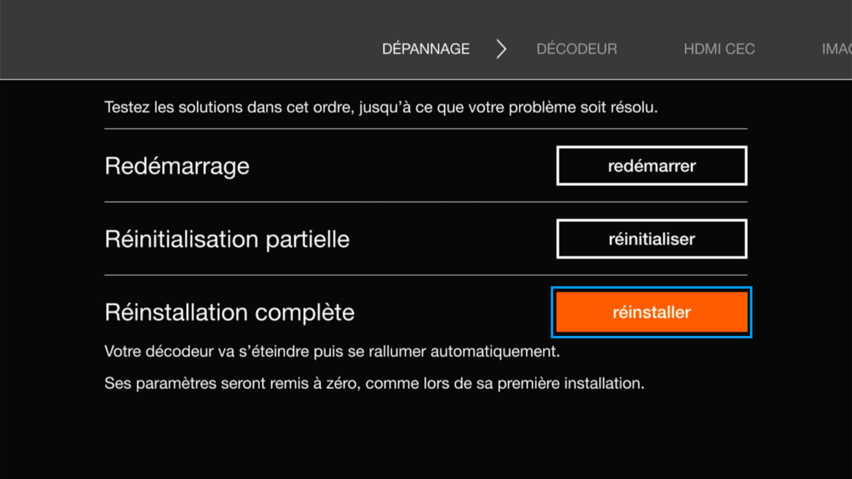
Task: Click the Réinstallation complète title
Action: (229, 312)
